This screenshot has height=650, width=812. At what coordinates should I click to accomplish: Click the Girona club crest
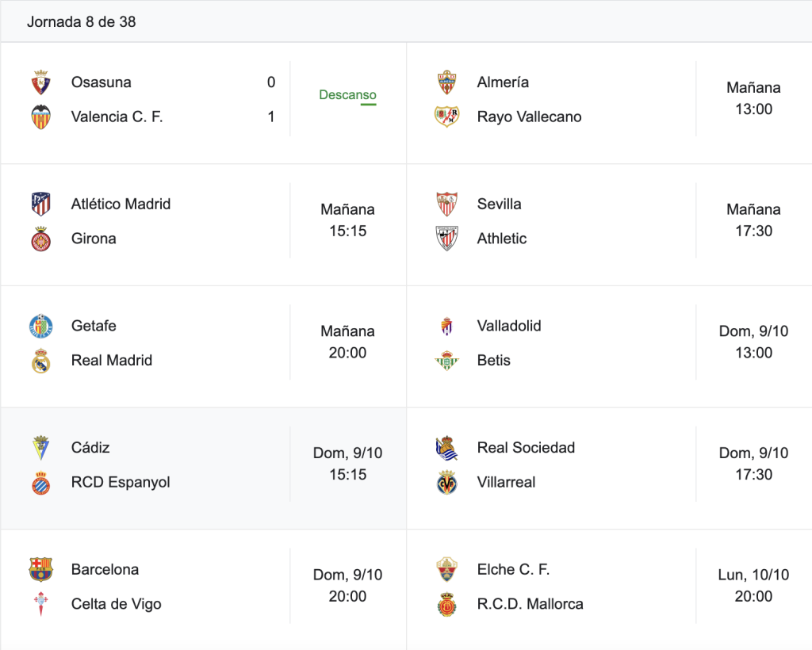click(41, 239)
